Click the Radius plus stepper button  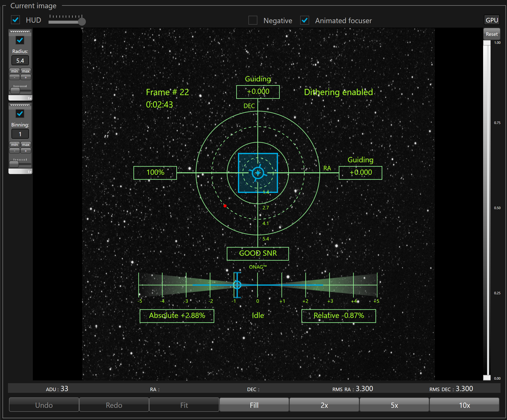tap(26, 77)
